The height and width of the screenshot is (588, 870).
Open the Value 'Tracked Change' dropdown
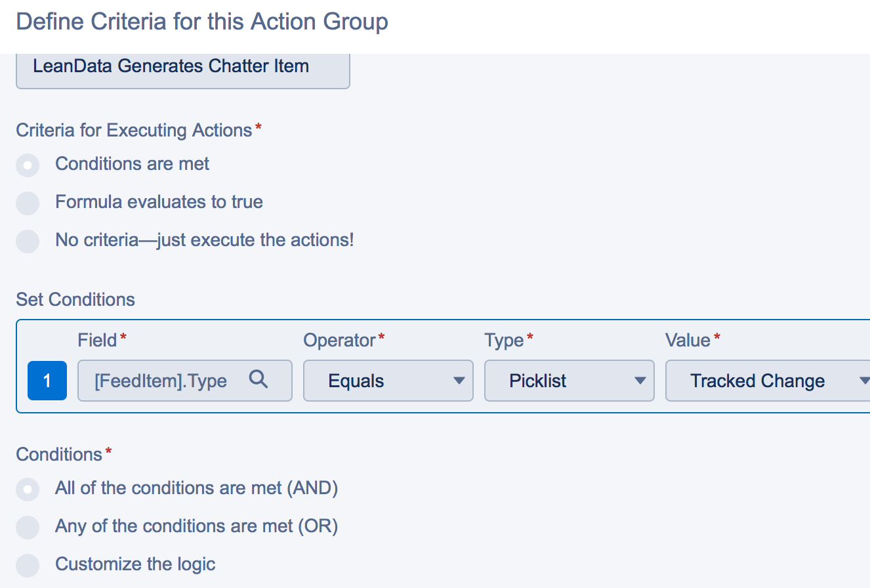(x=768, y=381)
